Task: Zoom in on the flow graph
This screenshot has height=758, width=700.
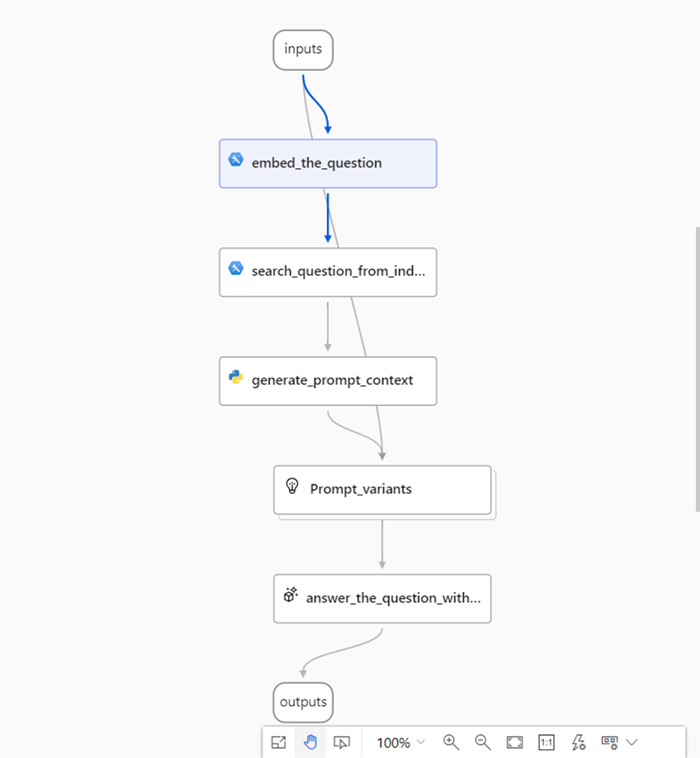Action: pos(451,742)
